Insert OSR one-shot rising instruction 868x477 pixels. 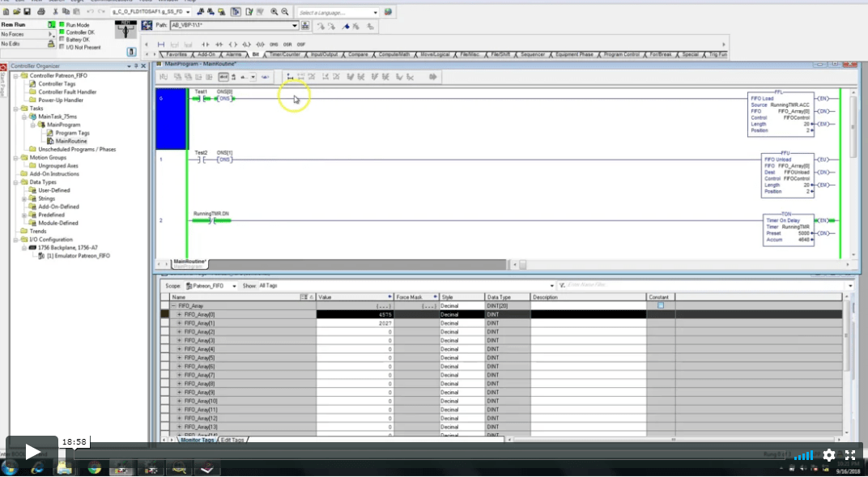click(287, 45)
